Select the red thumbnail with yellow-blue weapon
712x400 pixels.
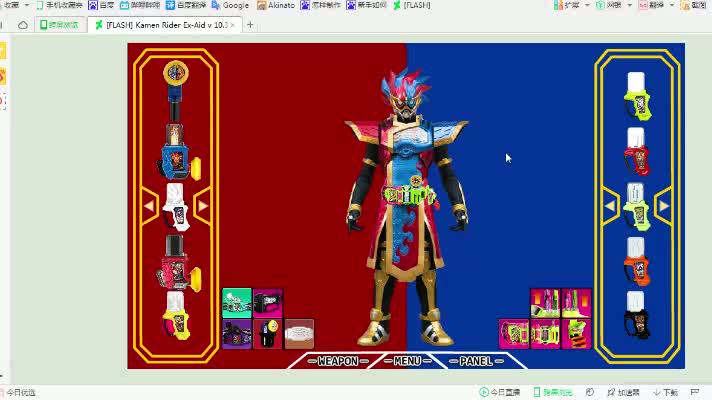[267, 334]
